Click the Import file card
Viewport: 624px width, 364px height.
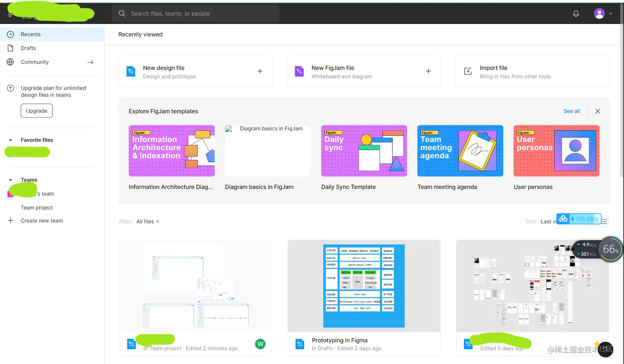coord(532,71)
